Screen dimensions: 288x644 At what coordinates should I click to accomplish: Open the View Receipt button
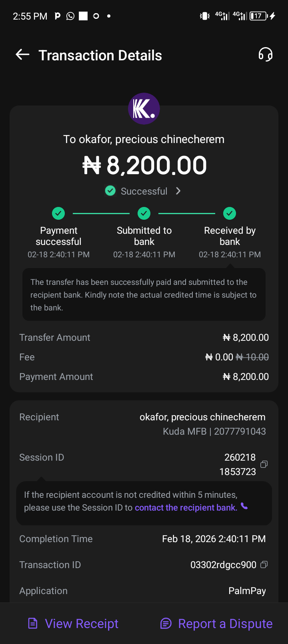(x=82, y=624)
